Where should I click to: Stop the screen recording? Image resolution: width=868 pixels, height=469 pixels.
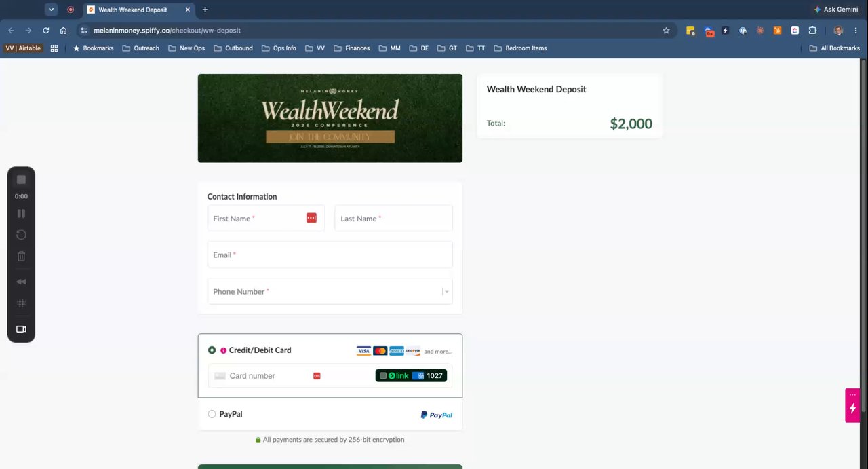pyautogui.click(x=21, y=180)
